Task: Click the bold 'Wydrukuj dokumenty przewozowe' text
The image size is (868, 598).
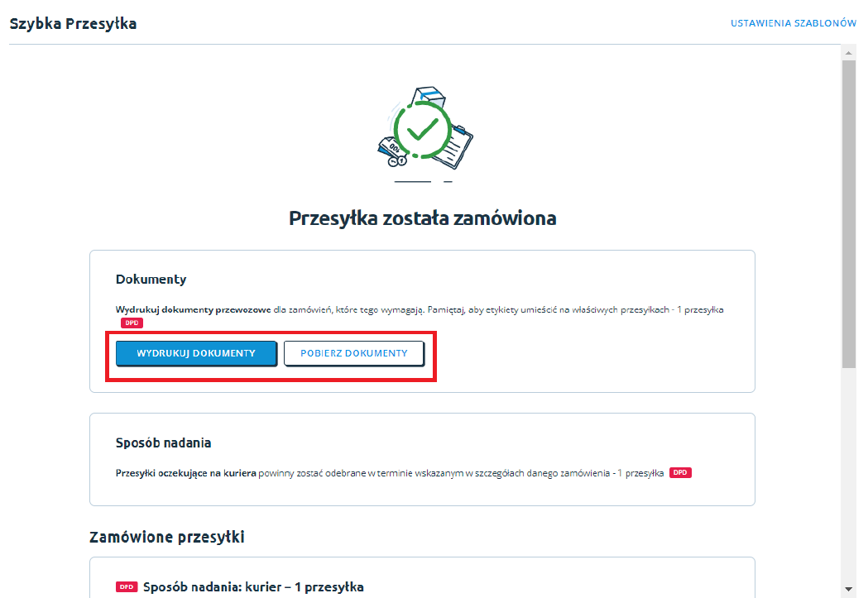Action: (x=193, y=309)
